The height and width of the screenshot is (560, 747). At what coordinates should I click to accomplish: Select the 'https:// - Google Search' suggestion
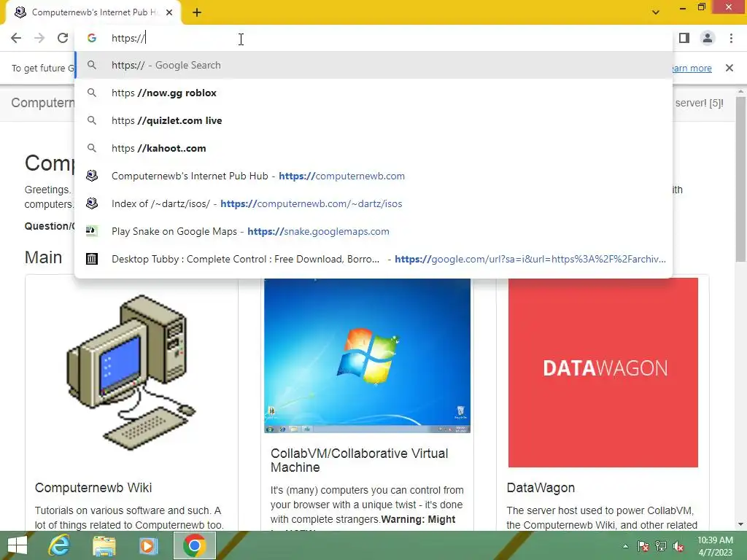[x=373, y=65]
